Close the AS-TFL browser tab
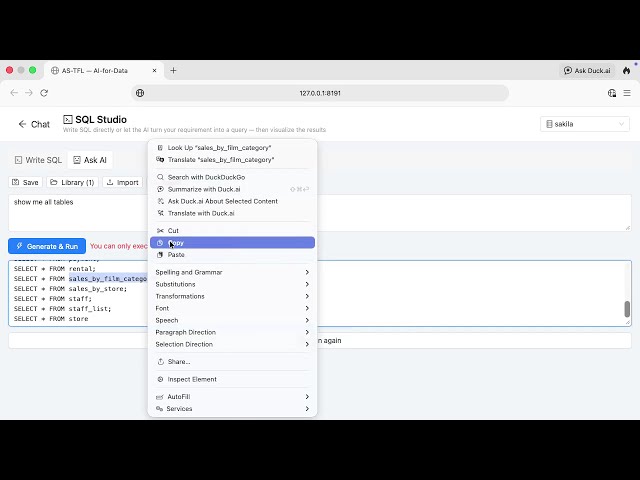Viewport: 640px width, 480px height. [154, 71]
